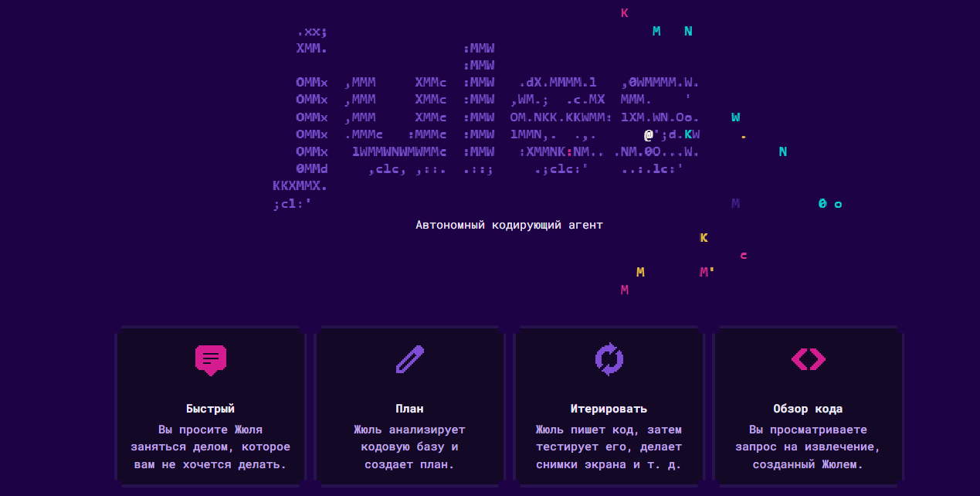Click the Автономный кодирующий агент subtitle
The width and height of the screenshot is (980, 496).
509,225
